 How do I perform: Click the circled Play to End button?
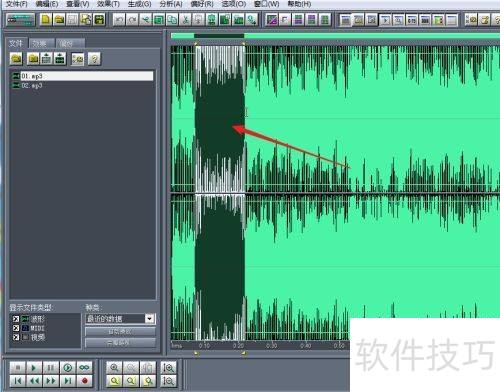(x=68, y=368)
